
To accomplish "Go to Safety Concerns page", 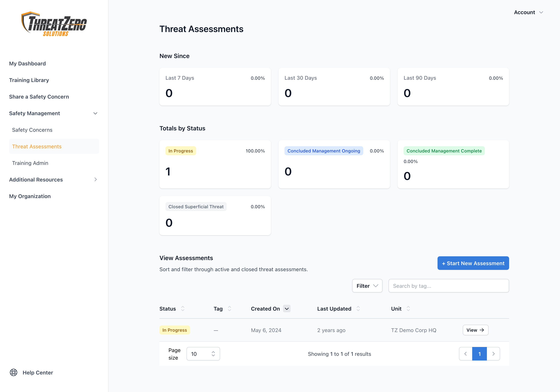I will pyautogui.click(x=32, y=130).
